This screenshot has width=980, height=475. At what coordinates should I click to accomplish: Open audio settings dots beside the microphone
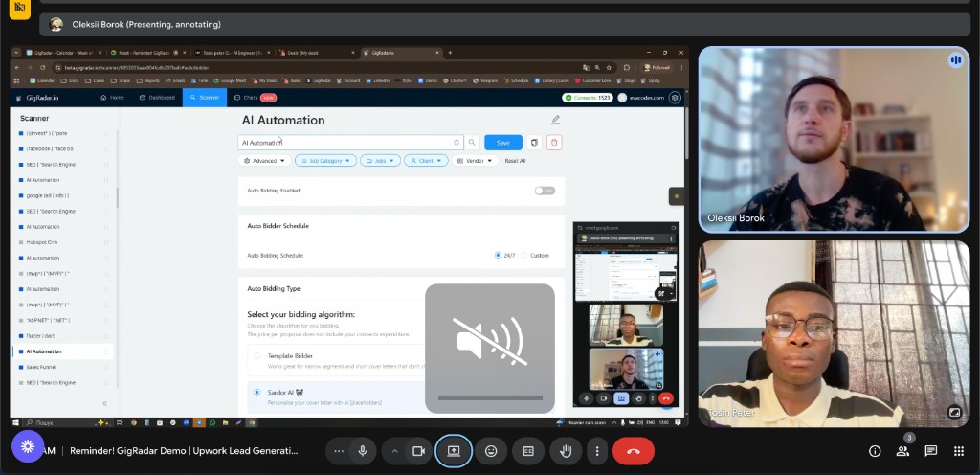tap(339, 451)
